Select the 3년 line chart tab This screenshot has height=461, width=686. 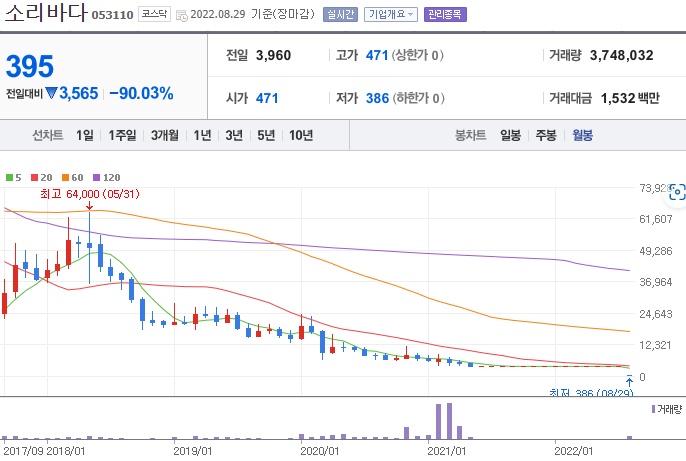tap(234, 135)
